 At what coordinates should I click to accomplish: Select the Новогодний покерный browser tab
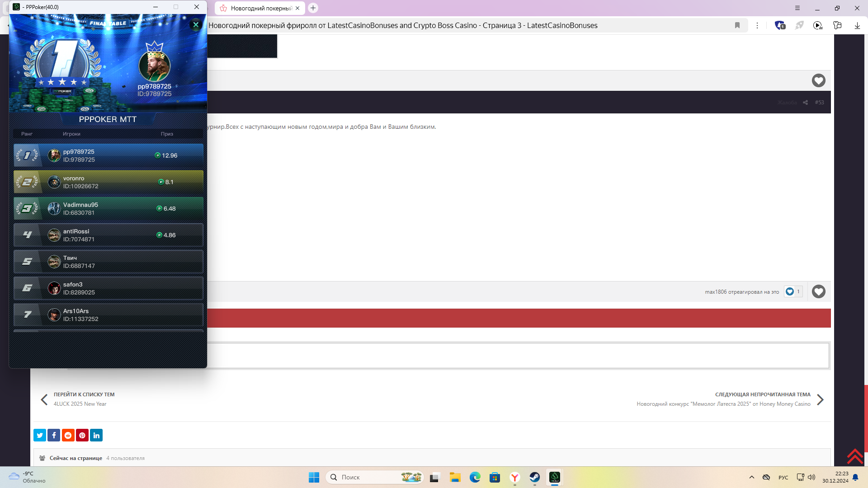[260, 8]
